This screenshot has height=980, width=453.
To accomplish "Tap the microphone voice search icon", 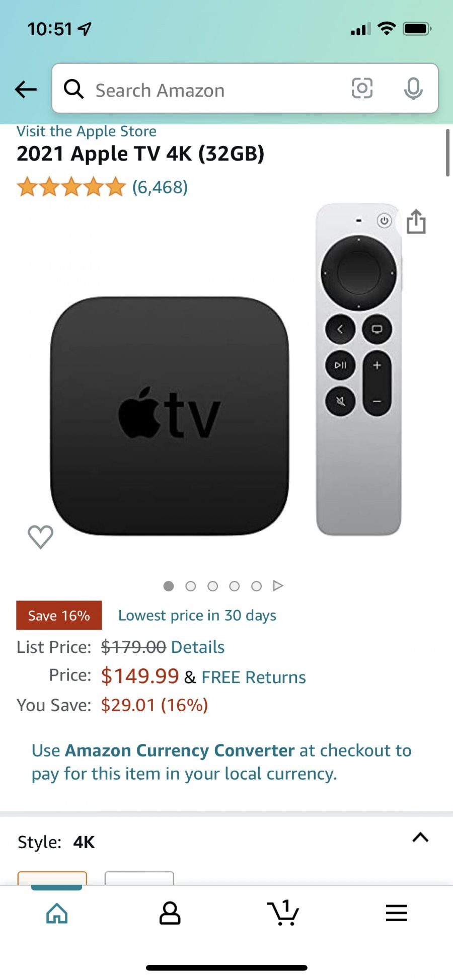I will pyautogui.click(x=413, y=89).
